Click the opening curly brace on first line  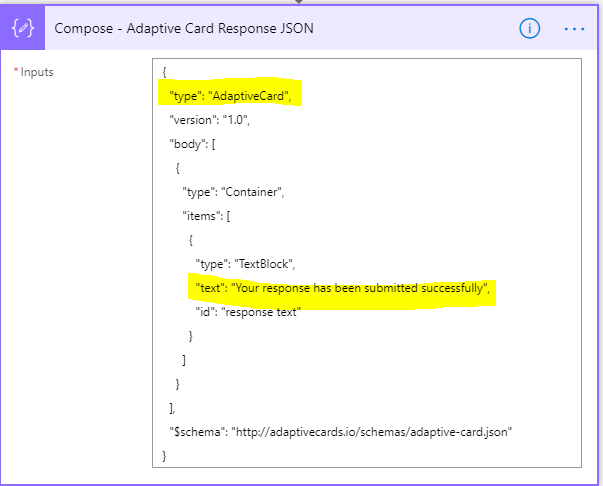pyautogui.click(x=164, y=72)
